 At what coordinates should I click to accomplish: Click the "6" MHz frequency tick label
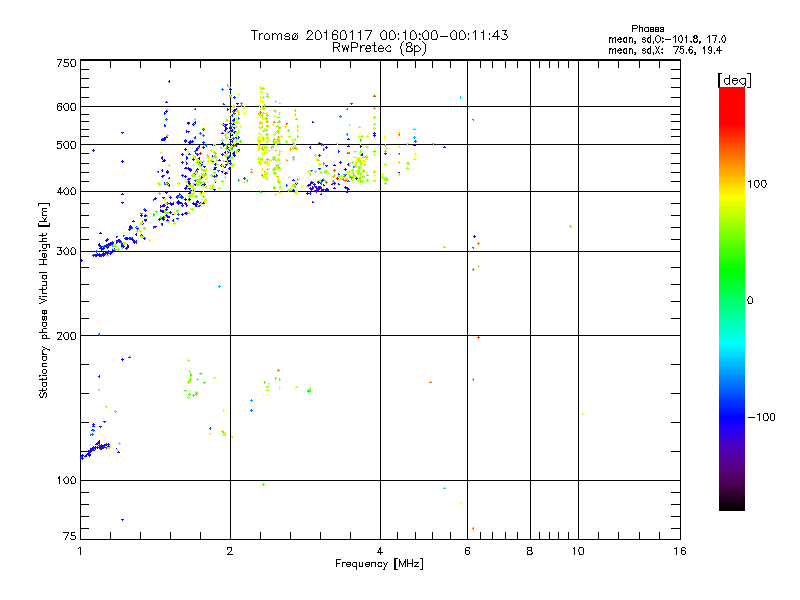tap(467, 551)
